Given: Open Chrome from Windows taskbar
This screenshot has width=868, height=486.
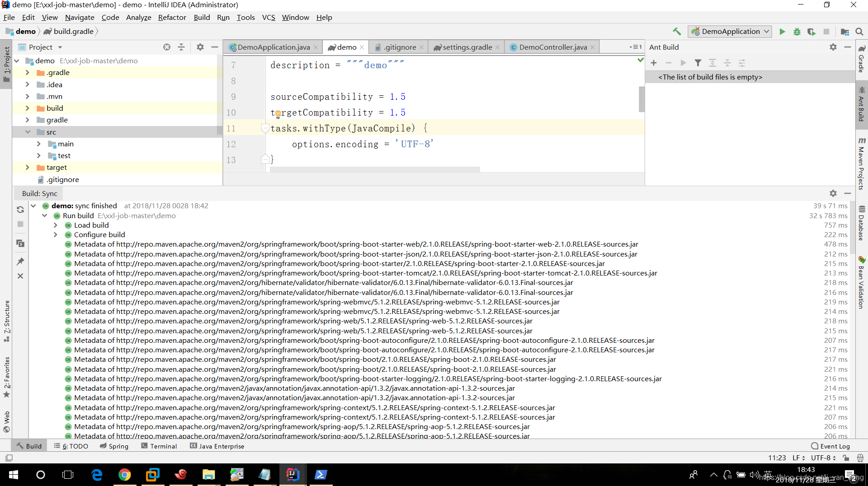Looking at the screenshot, I should (125, 475).
